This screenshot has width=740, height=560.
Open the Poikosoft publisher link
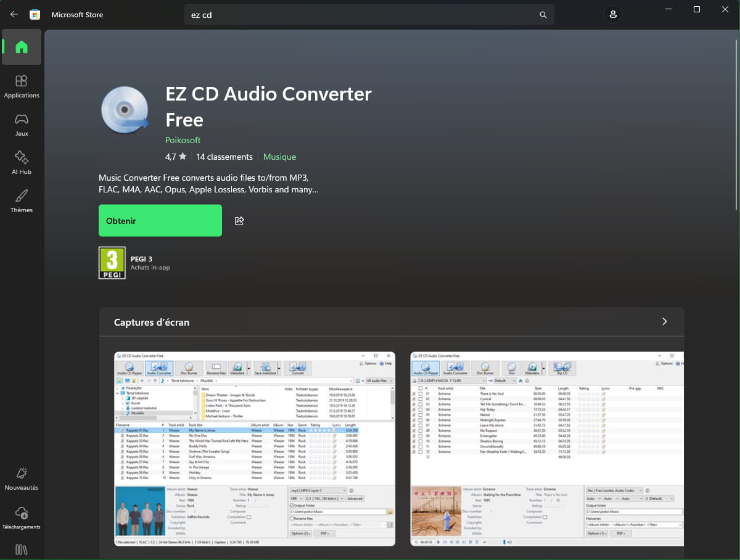coord(183,140)
